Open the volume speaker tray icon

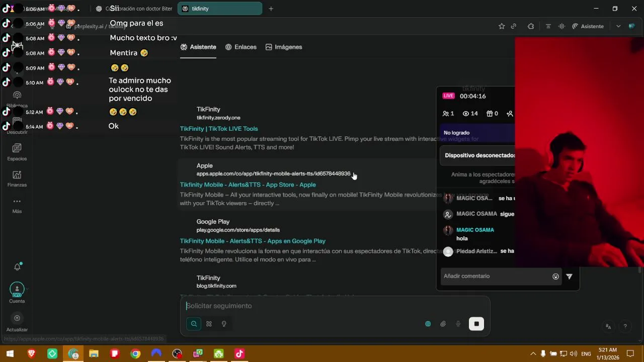(x=574, y=354)
